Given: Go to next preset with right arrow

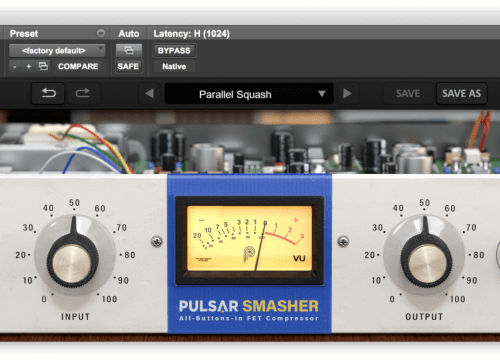Looking at the screenshot, I should tap(347, 94).
